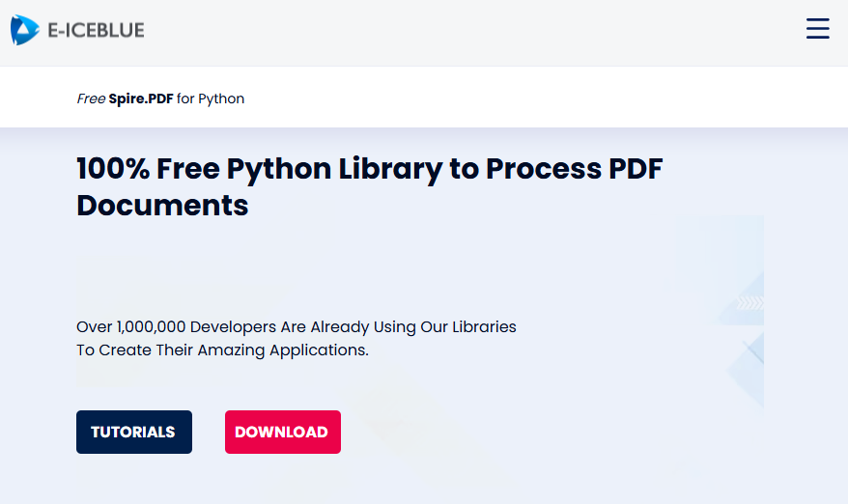
Task: Open the TUTORIALS button
Action: click(x=134, y=432)
